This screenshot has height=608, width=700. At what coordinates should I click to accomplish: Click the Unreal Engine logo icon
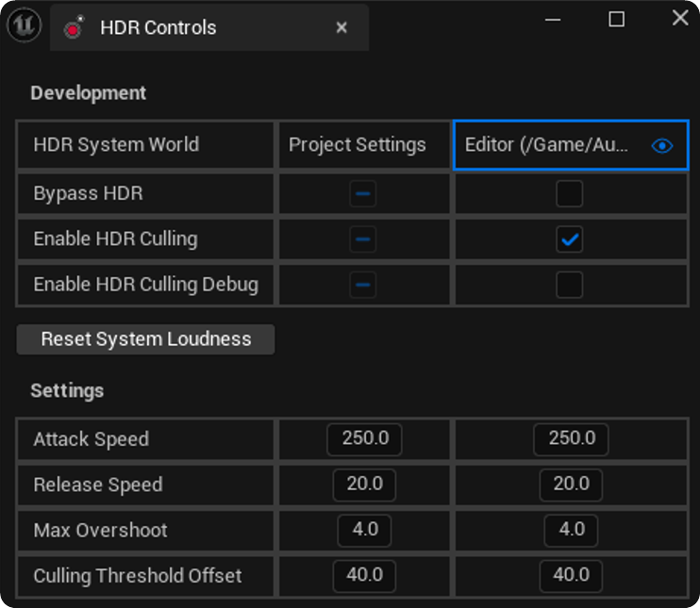[25, 25]
